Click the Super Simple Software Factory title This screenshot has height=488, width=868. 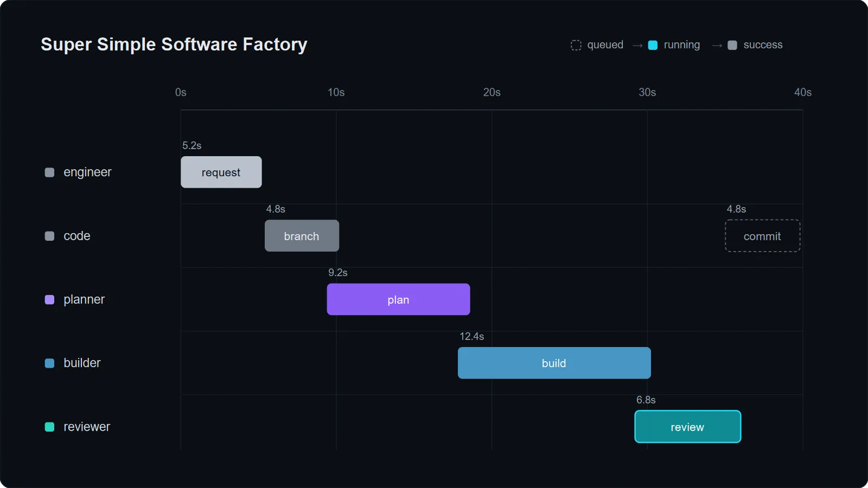coord(174,44)
